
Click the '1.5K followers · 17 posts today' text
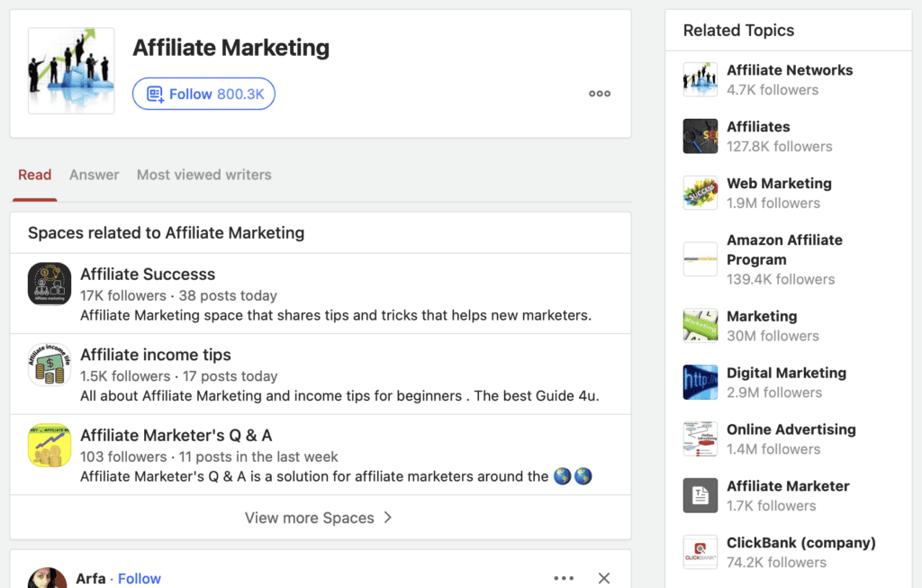click(x=179, y=375)
